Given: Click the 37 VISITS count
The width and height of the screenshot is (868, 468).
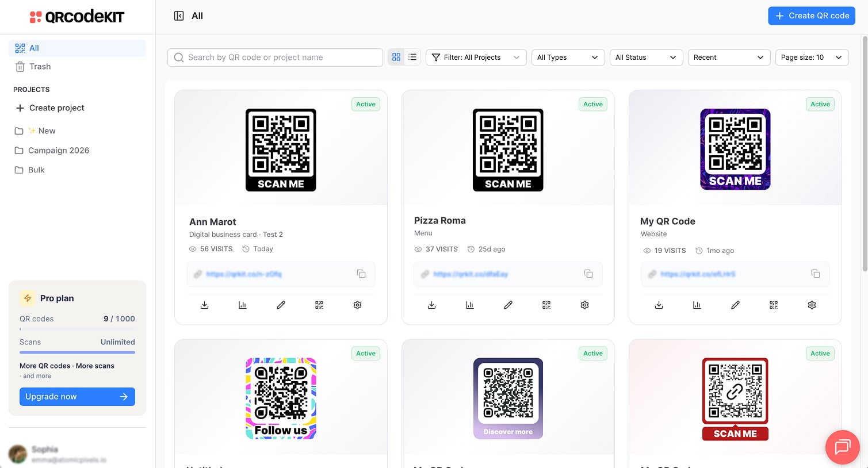Looking at the screenshot, I should point(442,249).
